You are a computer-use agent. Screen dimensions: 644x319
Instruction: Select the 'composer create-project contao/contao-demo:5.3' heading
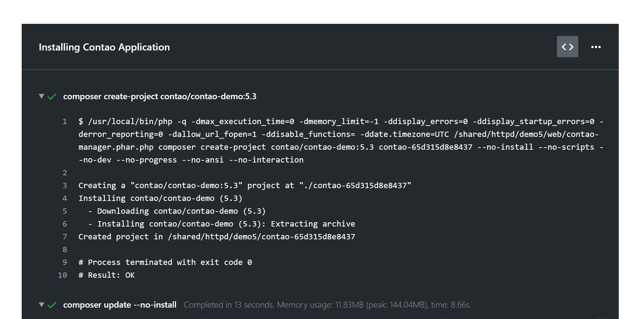(x=160, y=96)
